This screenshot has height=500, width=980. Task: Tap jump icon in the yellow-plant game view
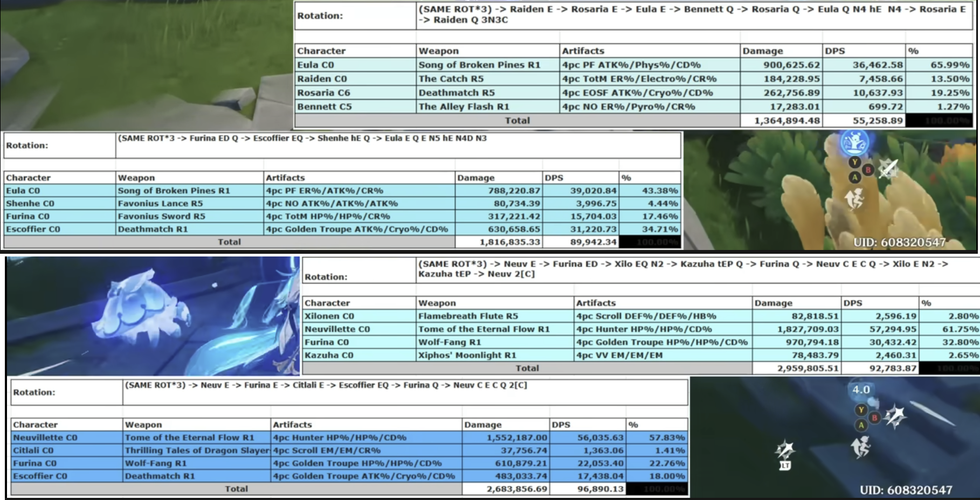[x=854, y=198]
